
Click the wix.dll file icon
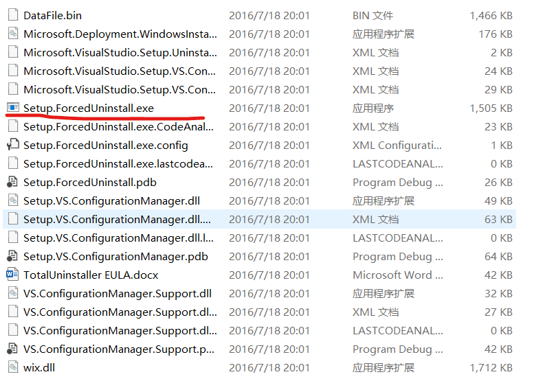(x=13, y=367)
